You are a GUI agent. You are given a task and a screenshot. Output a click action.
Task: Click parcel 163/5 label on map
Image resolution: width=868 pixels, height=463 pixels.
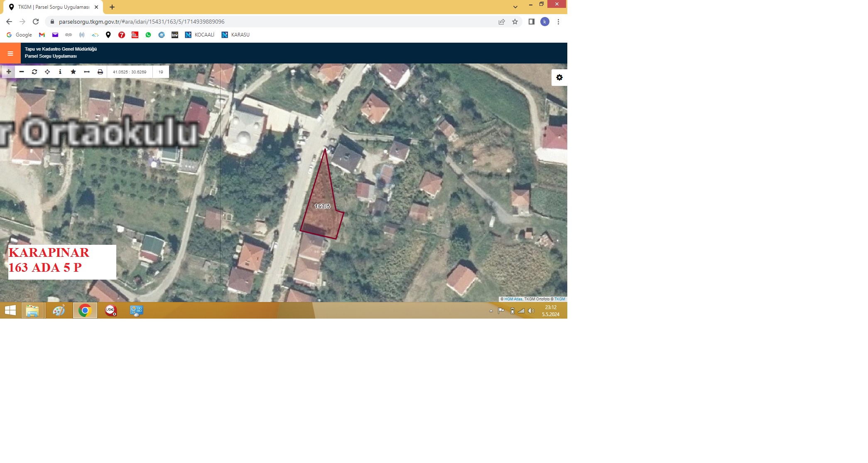322,206
